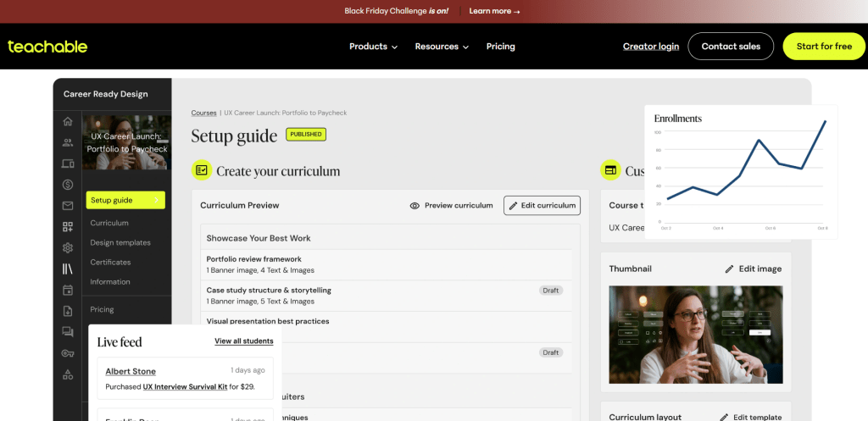Open the Resources dropdown menu
Viewport: 868px width, 421px height.
(x=442, y=47)
